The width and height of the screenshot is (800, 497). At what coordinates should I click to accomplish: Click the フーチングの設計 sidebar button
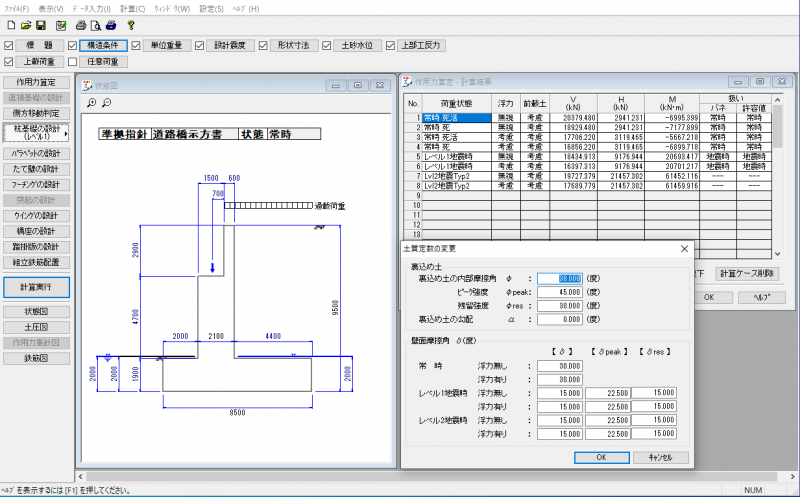36,185
